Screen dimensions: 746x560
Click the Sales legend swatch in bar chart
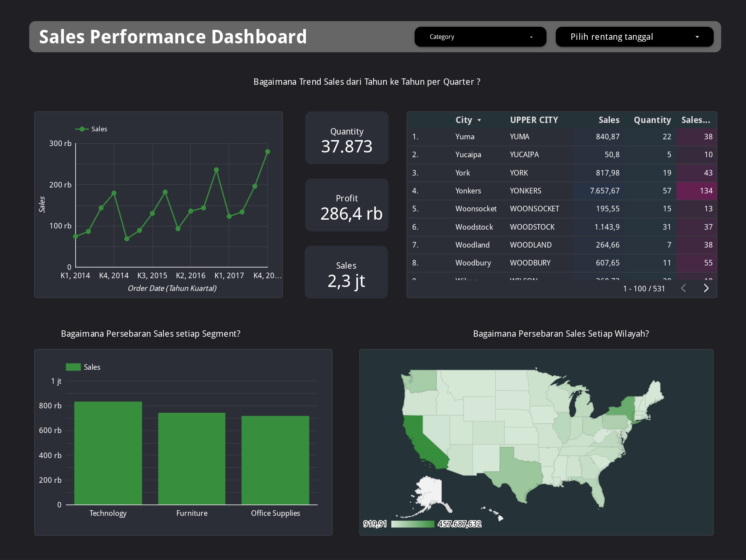[73, 367]
